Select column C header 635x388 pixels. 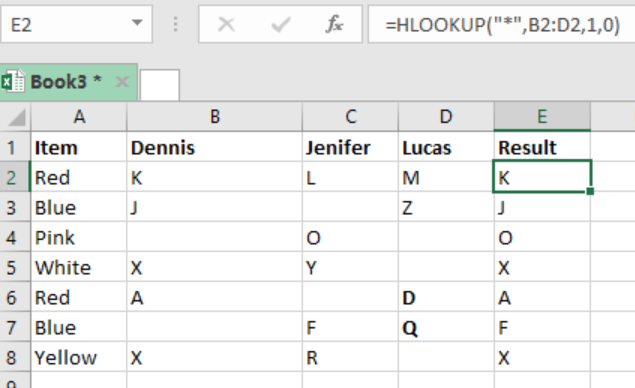[350, 117]
